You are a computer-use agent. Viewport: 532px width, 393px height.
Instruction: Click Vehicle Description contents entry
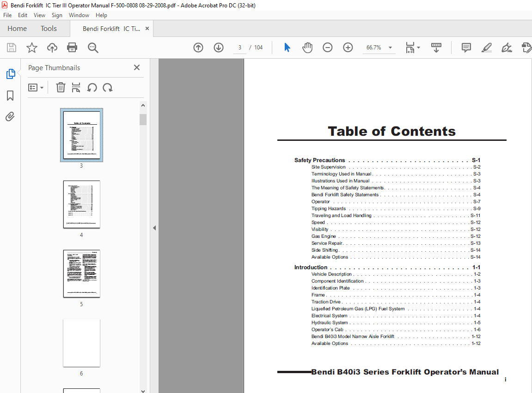point(396,274)
